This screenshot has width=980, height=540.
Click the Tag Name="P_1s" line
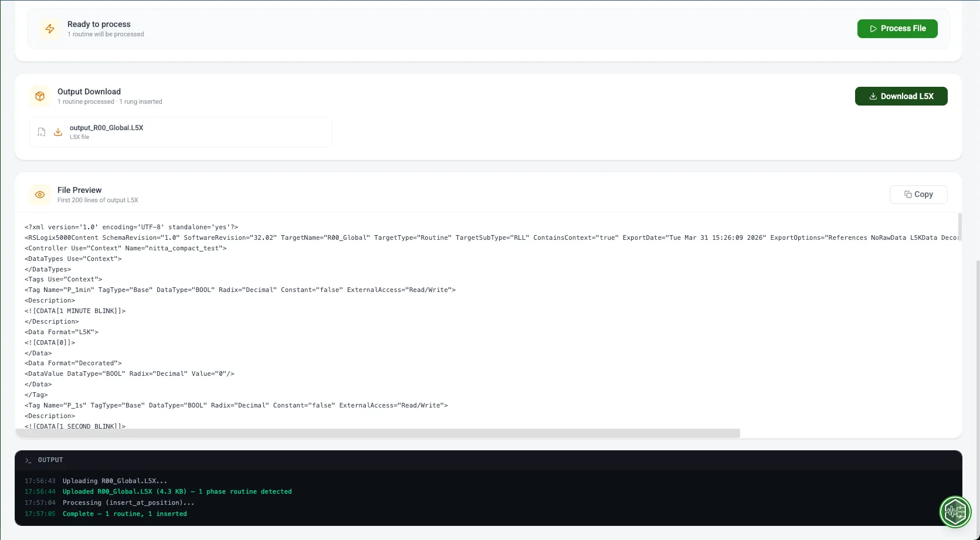pos(236,405)
